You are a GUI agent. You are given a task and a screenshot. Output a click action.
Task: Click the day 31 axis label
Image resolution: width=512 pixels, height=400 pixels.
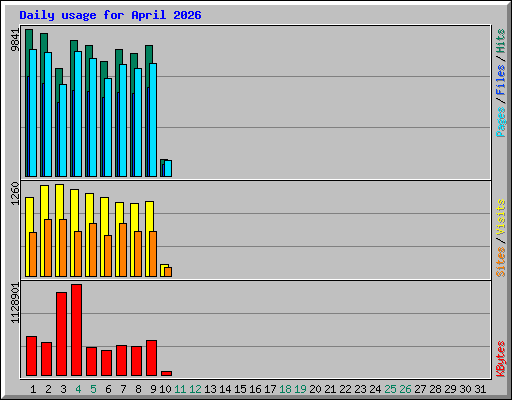pos(480,389)
